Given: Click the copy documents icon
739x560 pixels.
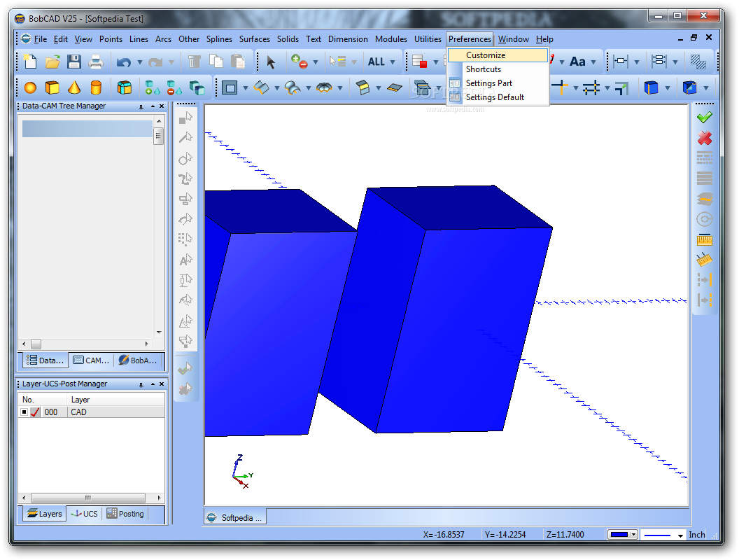Looking at the screenshot, I should (x=216, y=62).
